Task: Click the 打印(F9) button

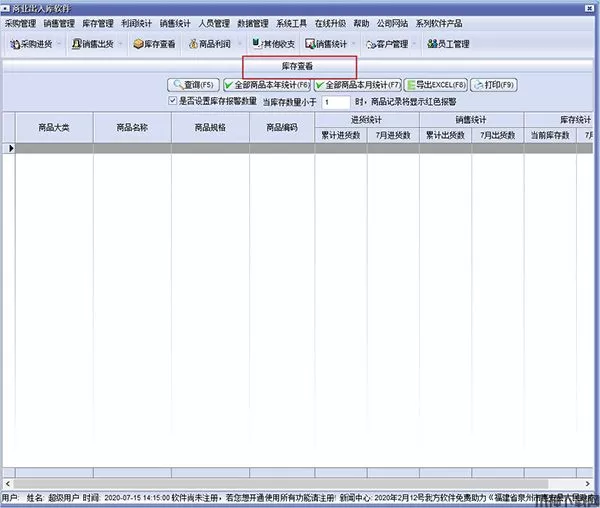Action: [x=493, y=86]
